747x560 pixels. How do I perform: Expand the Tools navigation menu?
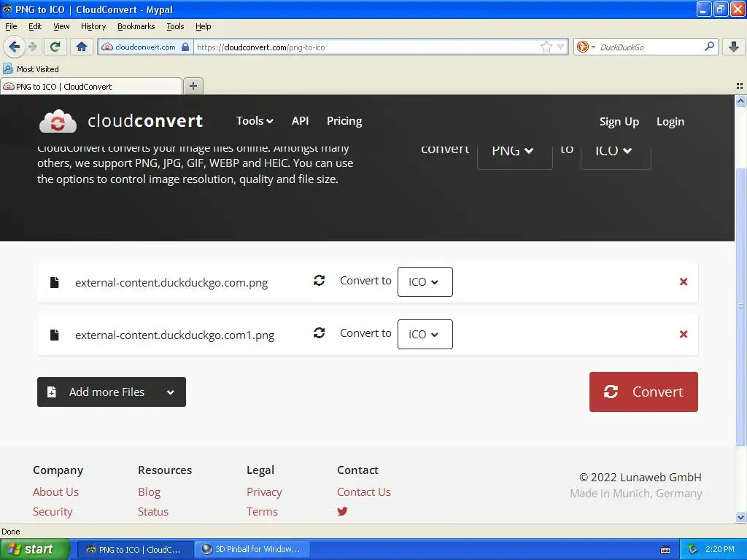[x=255, y=121]
